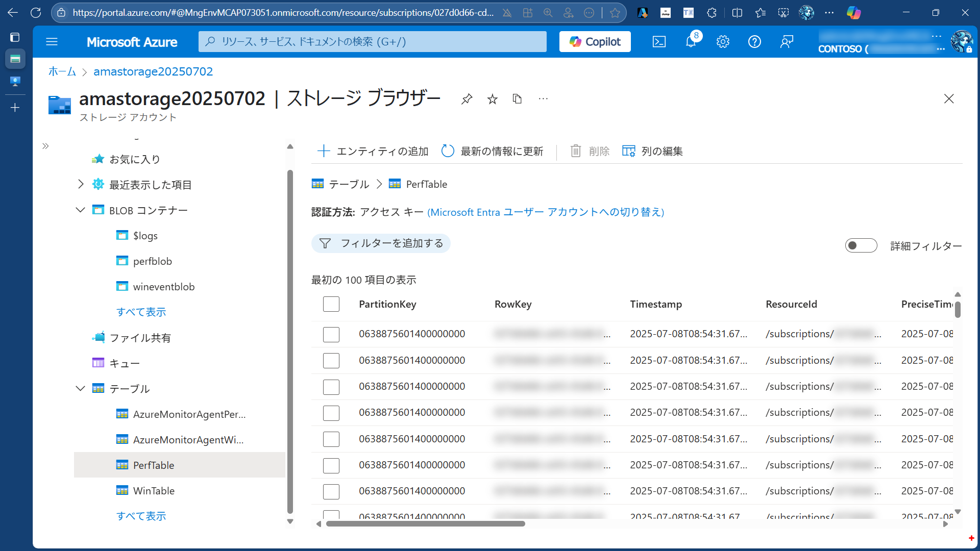Open the ellipsis menu beside the title

tap(543, 98)
